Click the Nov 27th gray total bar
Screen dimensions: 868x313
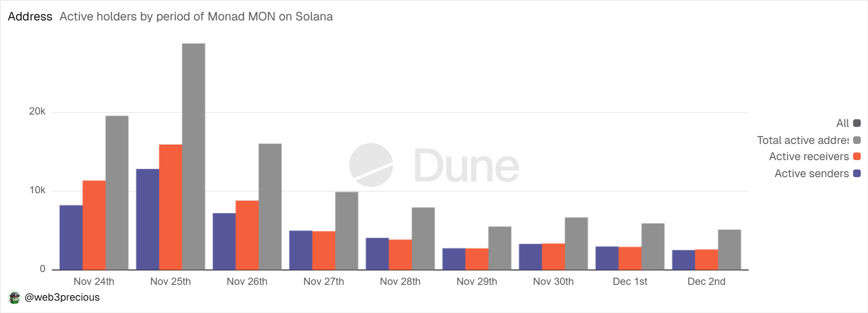click(x=347, y=231)
